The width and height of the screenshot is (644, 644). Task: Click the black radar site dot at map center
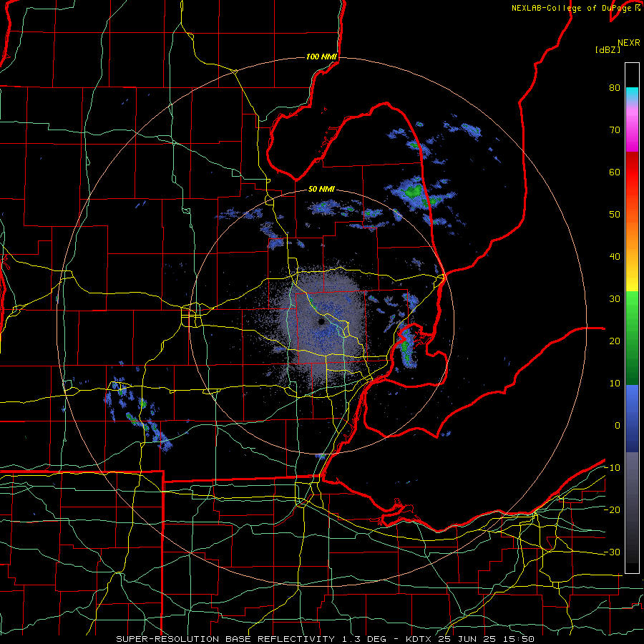[321, 321]
